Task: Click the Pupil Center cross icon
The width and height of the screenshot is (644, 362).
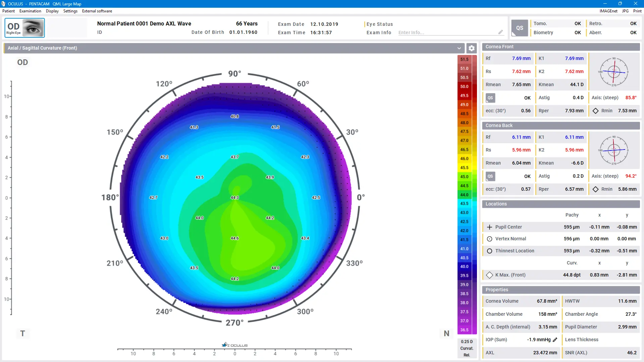Action: tap(489, 227)
